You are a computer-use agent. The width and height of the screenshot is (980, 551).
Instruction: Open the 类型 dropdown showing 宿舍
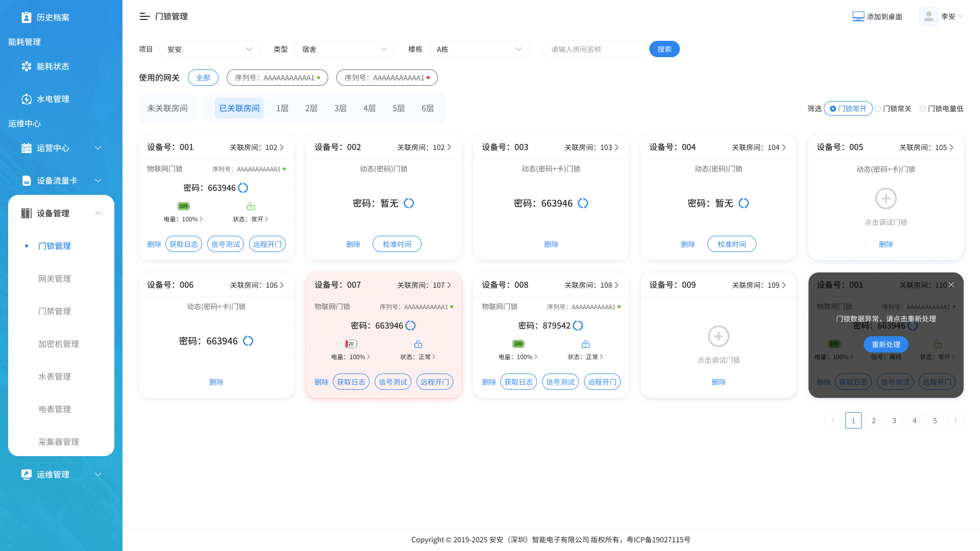point(345,49)
